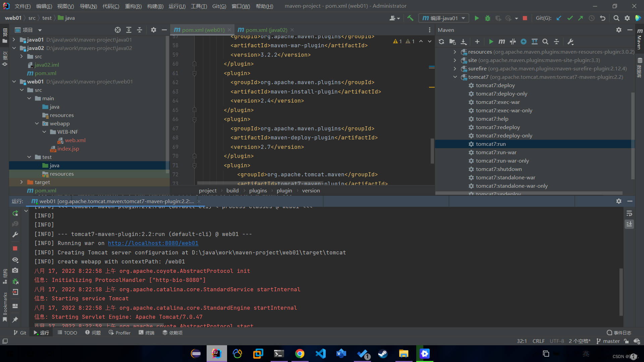The image size is (644, 362).
Task: Expand the java01 module node
Action: coord(14,40)
